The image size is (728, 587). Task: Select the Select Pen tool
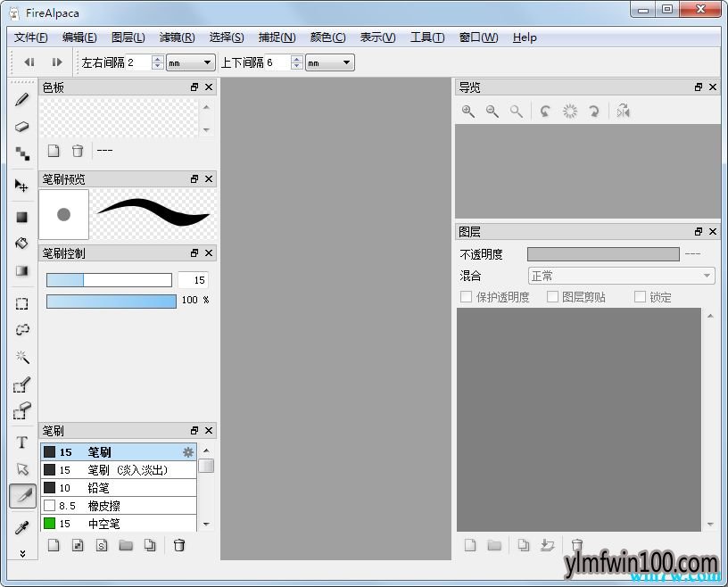21,384
